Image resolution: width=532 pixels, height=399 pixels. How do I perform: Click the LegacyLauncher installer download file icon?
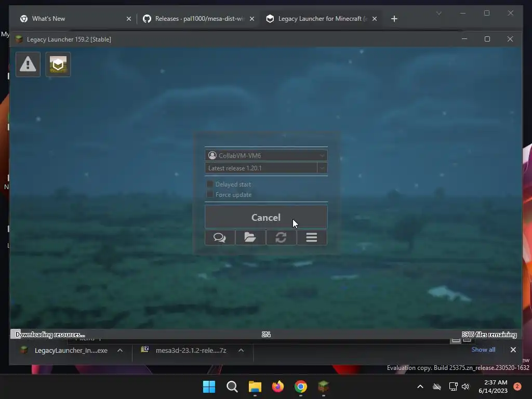coord(24,350)
